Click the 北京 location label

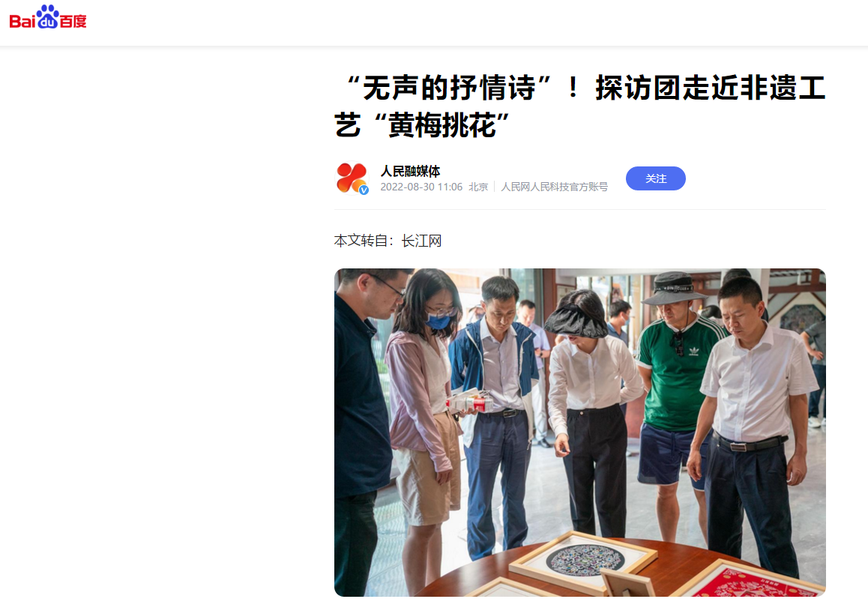[478, 187]
